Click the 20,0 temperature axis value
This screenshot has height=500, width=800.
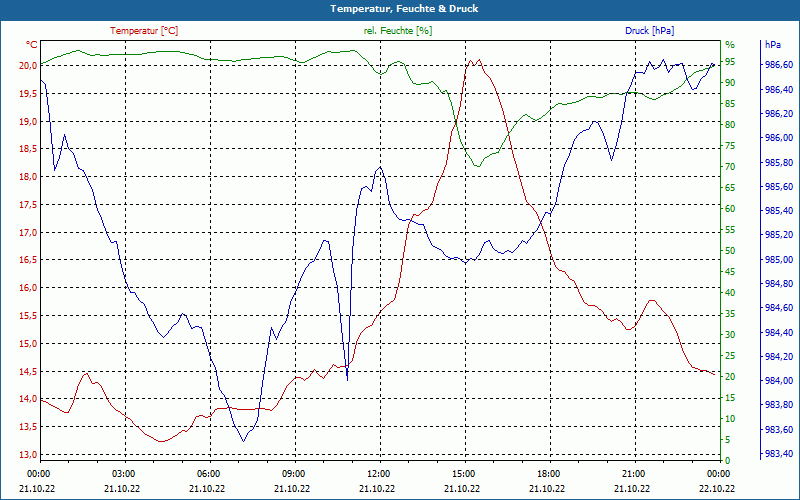28,66
